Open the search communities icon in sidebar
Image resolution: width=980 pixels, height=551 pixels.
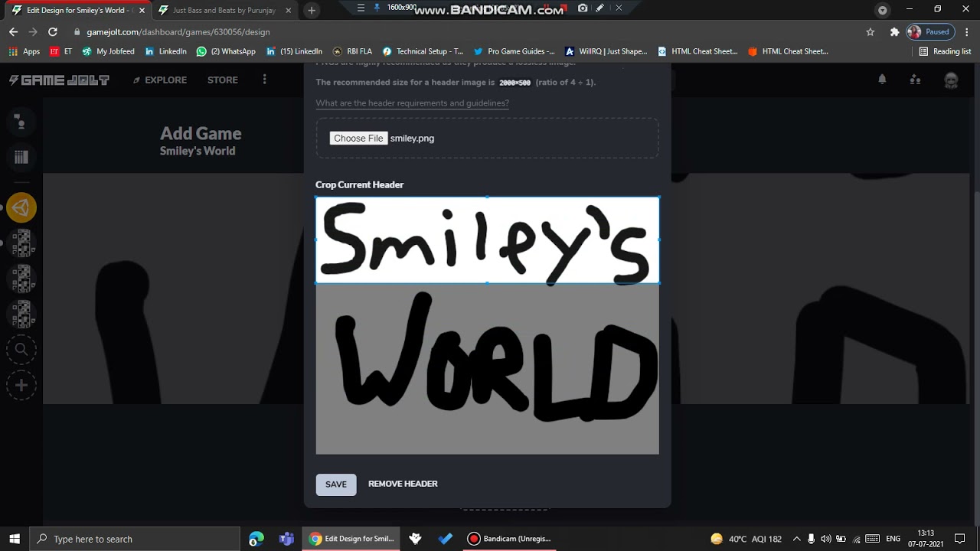pos(21,350)
